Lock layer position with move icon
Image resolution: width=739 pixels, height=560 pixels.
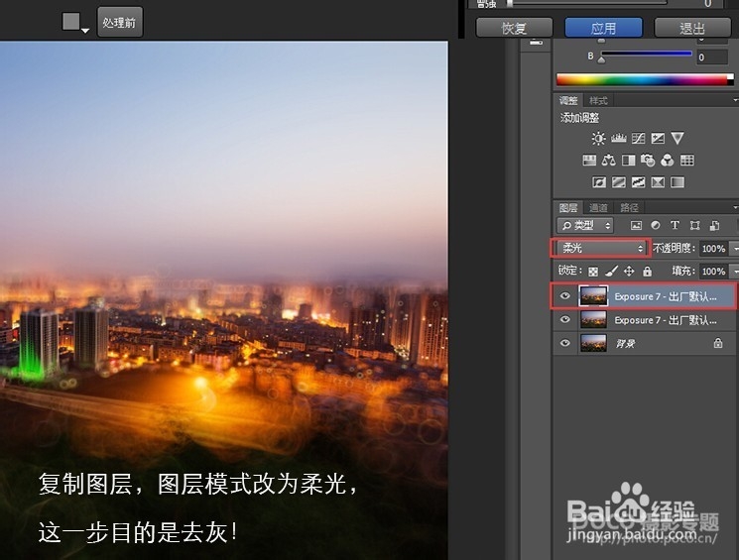(629, 272)
